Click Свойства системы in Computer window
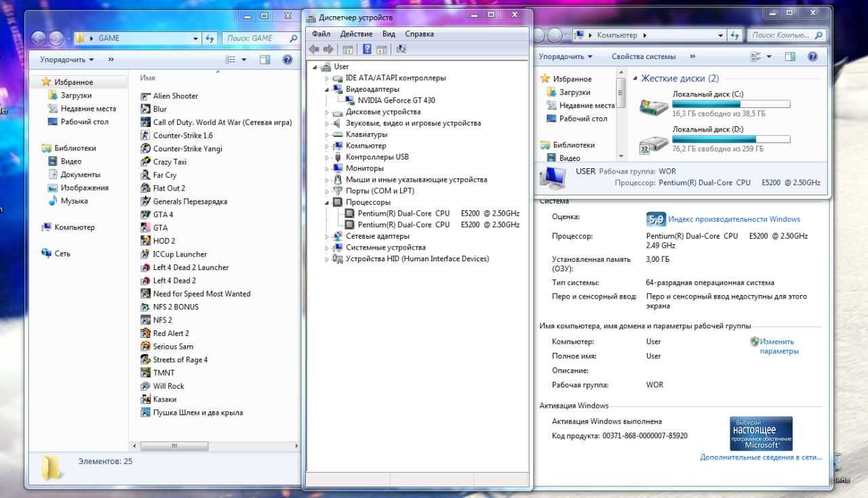 644,56
